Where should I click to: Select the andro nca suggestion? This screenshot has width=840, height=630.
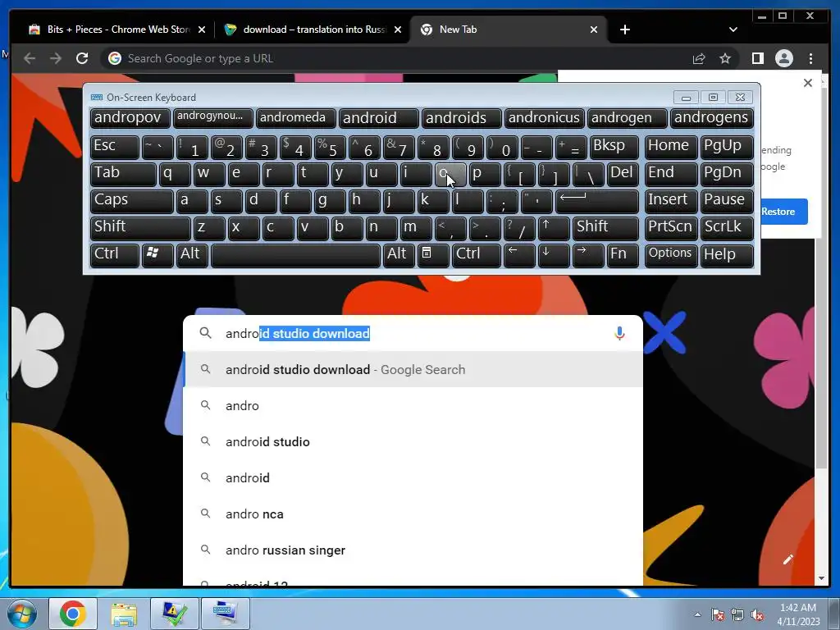pyautogui.click(x=413, y=514)
